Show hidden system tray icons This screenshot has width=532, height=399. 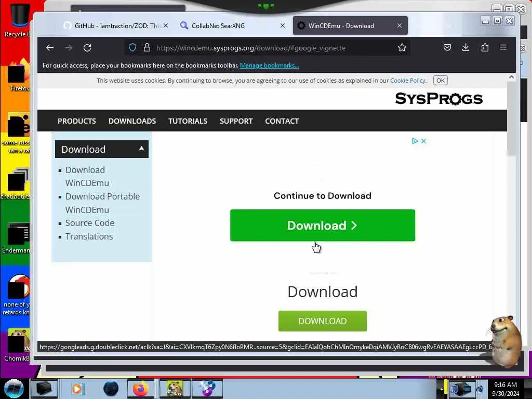point(442,389)
